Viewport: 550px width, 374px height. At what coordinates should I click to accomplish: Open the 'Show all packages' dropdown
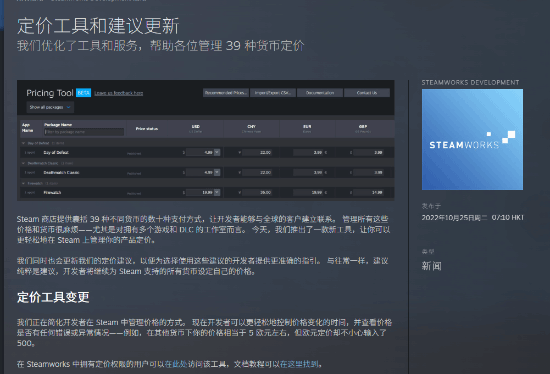pos(50,107)
